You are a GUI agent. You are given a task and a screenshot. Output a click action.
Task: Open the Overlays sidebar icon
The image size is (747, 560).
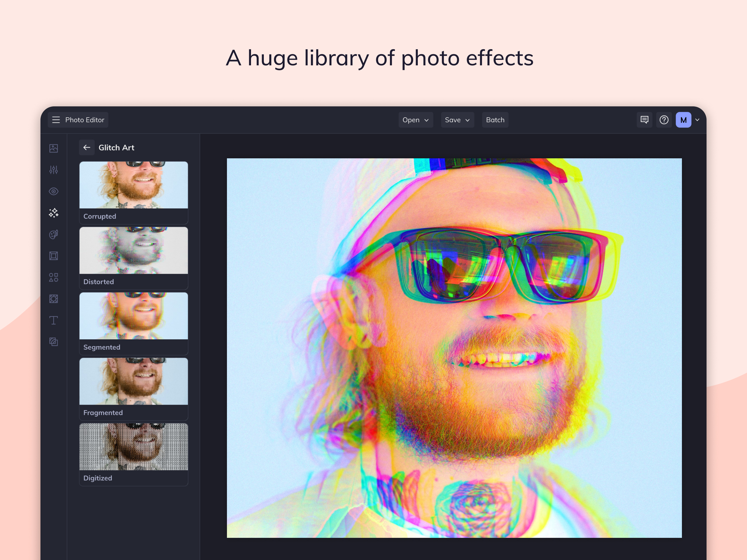pos(54,299)
